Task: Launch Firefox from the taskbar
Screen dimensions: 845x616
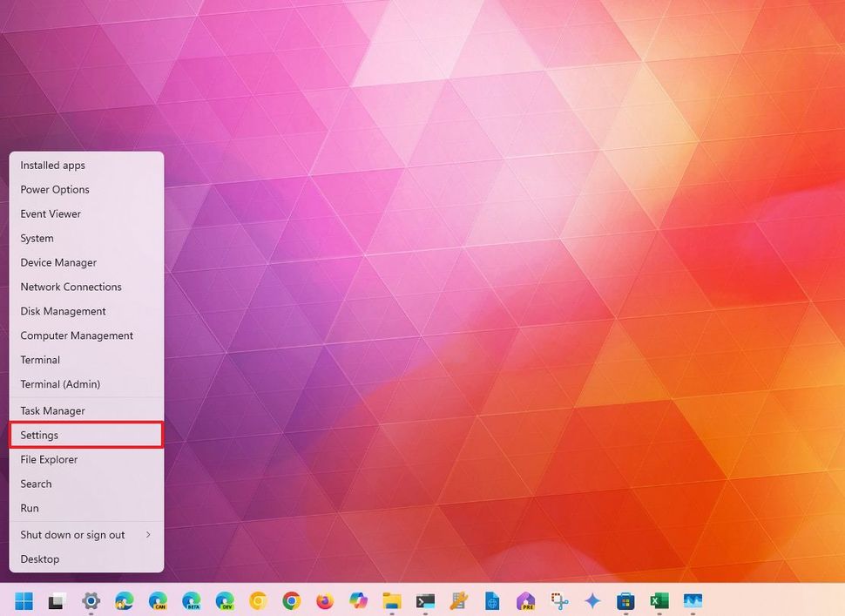Action: tap(324, 601)
